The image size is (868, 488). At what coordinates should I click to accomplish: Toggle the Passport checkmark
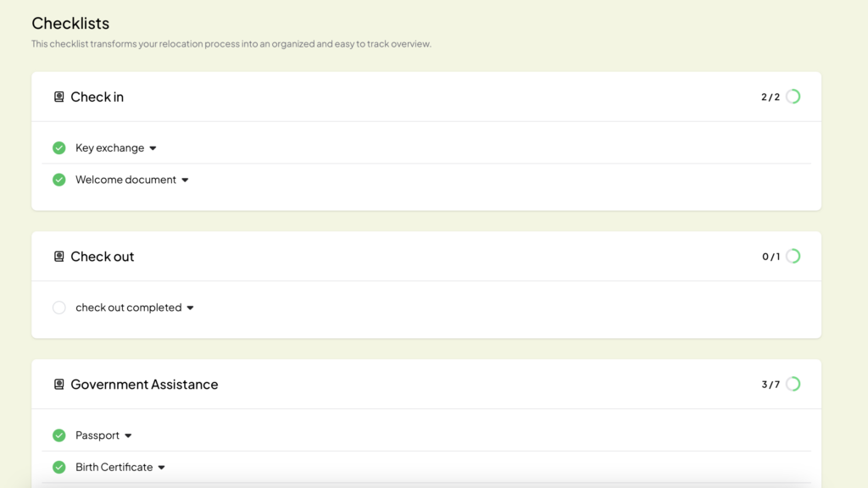pyautogui.click(x=59, y=435)
